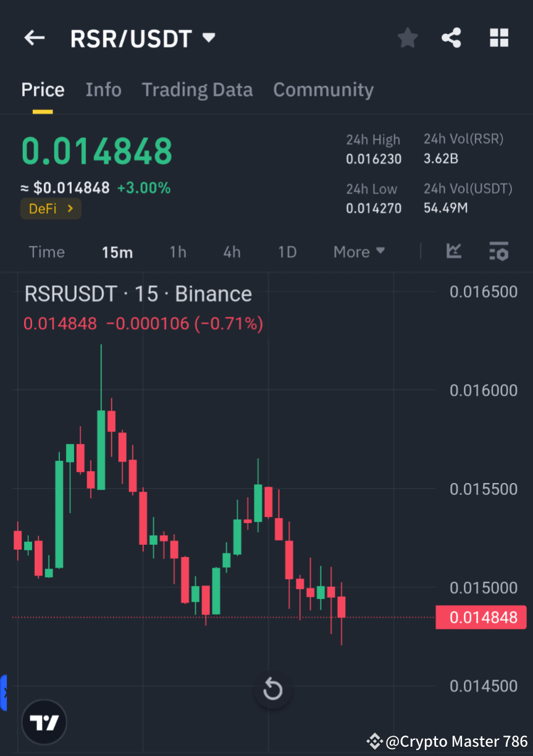
Task: Click the blue handle on the left edge
Action: click(4, 692)
